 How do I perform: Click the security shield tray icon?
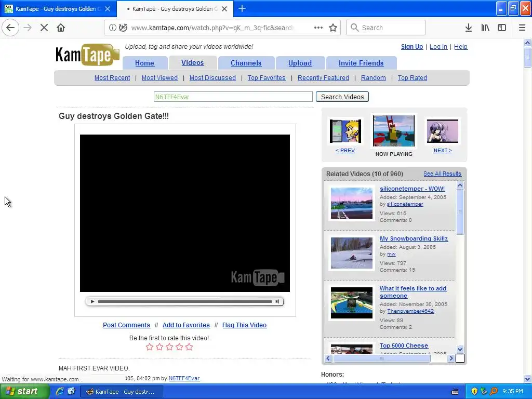click(x=474, y=391)
